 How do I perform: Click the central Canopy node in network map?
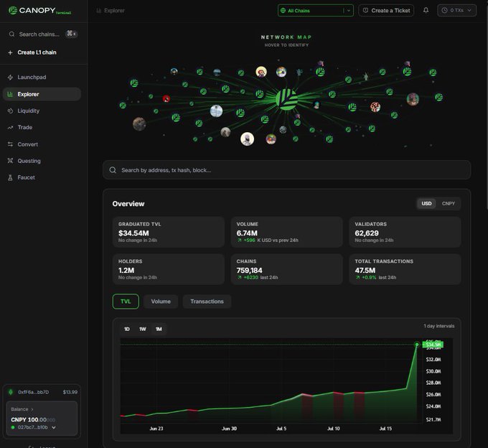[x=286, y=99]
